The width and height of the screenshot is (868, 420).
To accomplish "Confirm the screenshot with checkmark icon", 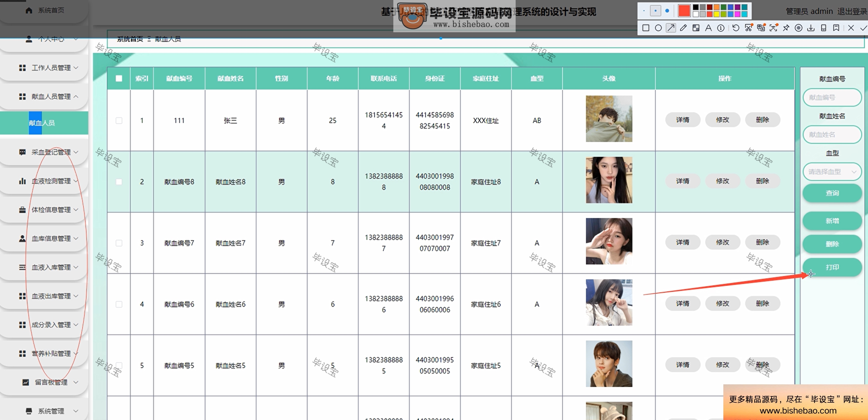I will click(x=863, y=28).
